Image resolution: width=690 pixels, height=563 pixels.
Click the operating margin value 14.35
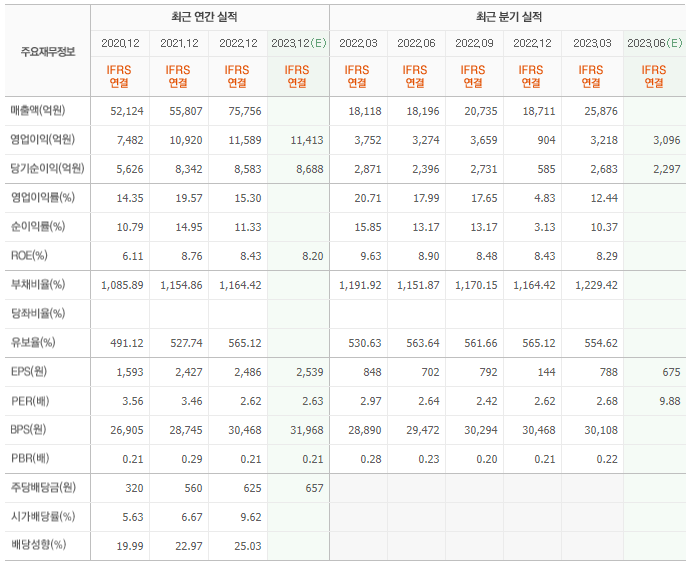(130, 198)
